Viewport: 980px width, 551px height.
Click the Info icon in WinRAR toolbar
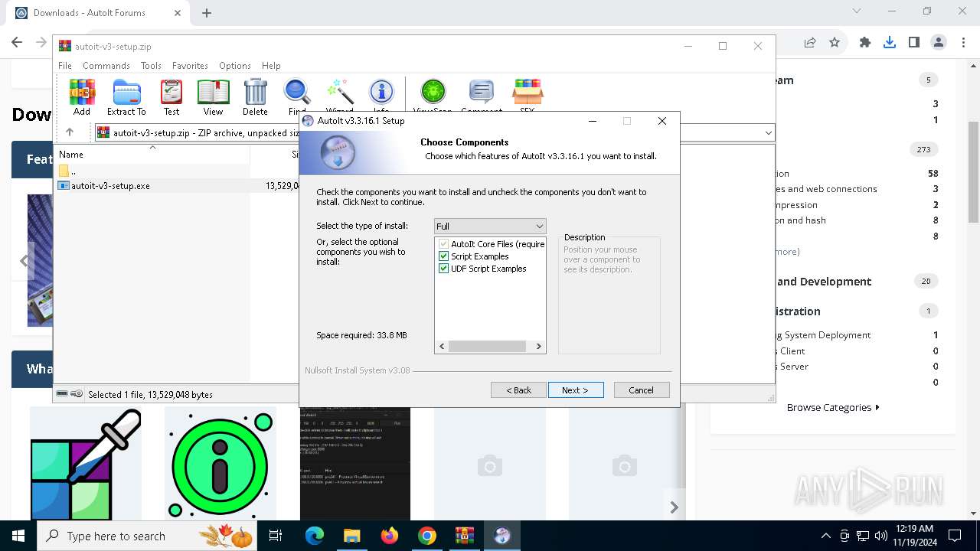[381, 96]
